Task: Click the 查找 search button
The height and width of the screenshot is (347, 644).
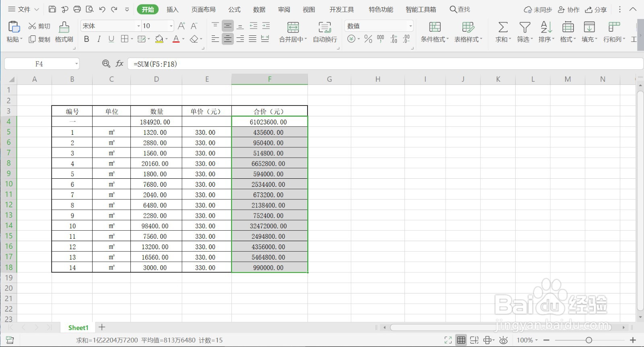Action: (460, 9)
